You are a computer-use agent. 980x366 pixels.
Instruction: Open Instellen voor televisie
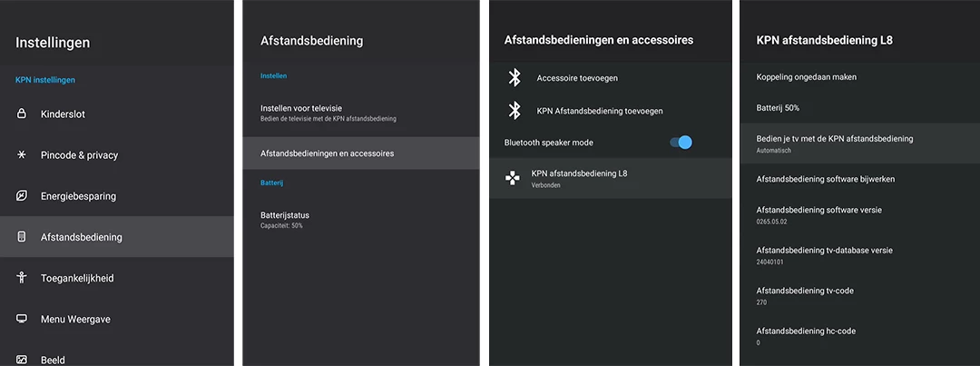pyautogui.click(x=360, y=113)
